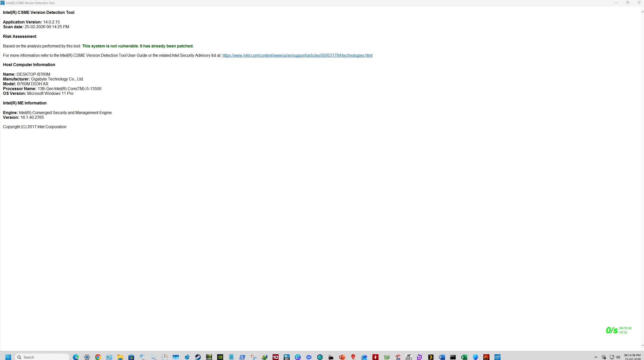Open the Intel security advisory hyperlink
This screenshot has height=360, width=644.
pyautogui.click(x=297, y=56)
